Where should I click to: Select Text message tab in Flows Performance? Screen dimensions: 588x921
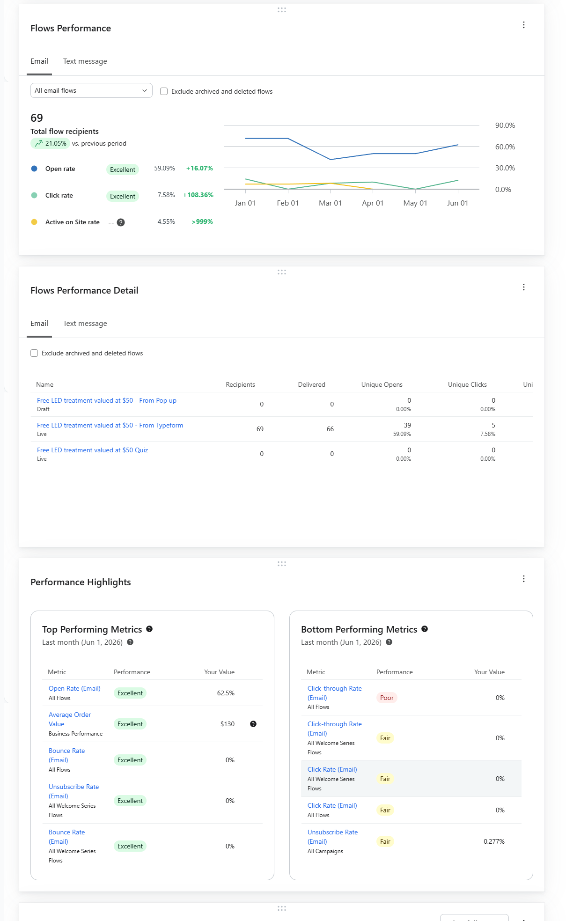point(85,61)
